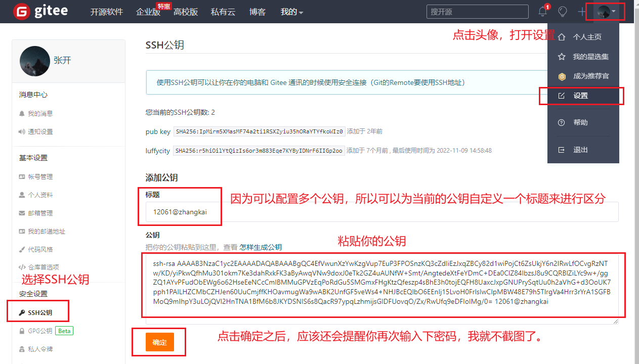This screenshot has height=364, width=639.
Task: Click the luffycity SHA256 fingerprint
Action: click(x=259, y=151)
